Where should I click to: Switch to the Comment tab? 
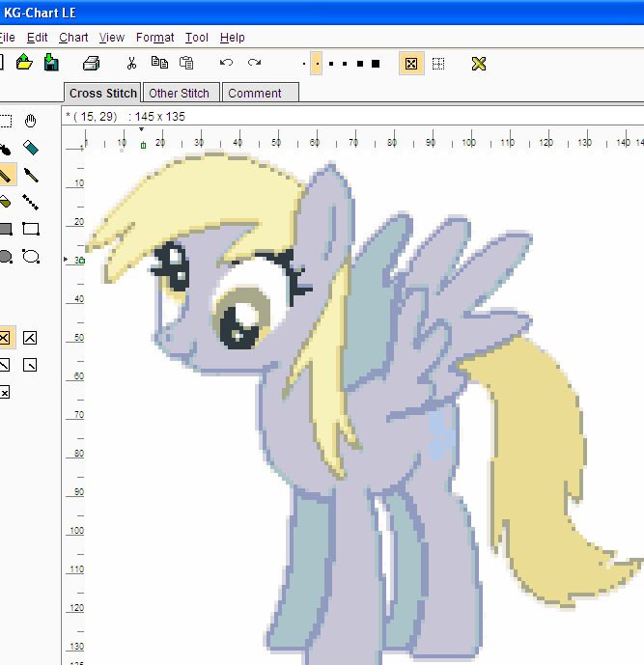coord(261,93)
